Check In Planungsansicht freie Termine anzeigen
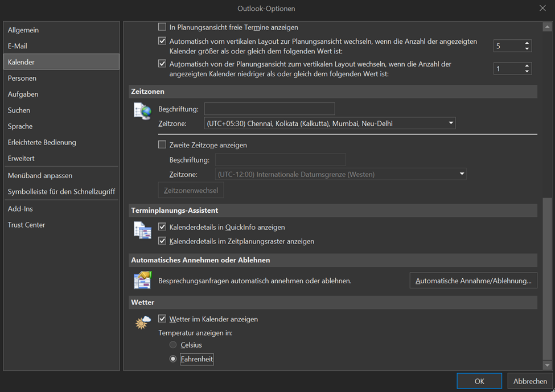 (x=162, y=27)
